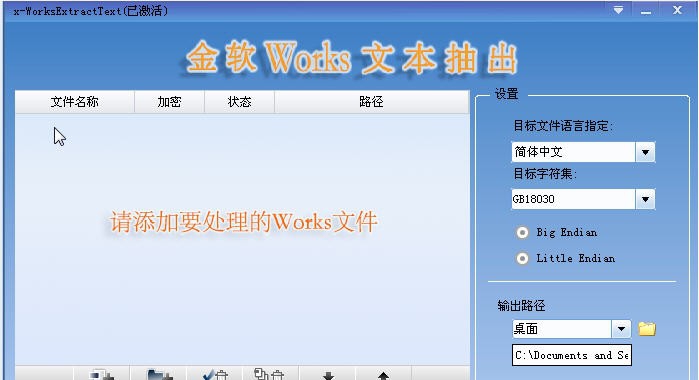Expand the GB18030 charset dropdown arrow
The image size is (699, 380).
pyautogui.click(x=645, y=199)
